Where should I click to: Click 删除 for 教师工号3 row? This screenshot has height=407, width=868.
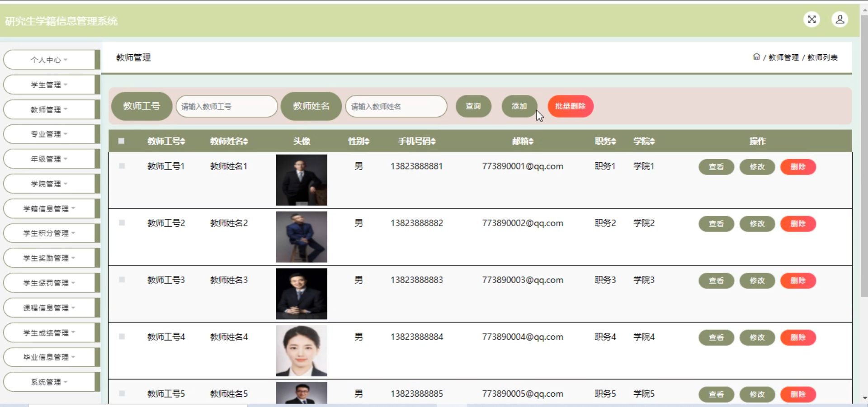coord(798,281)
